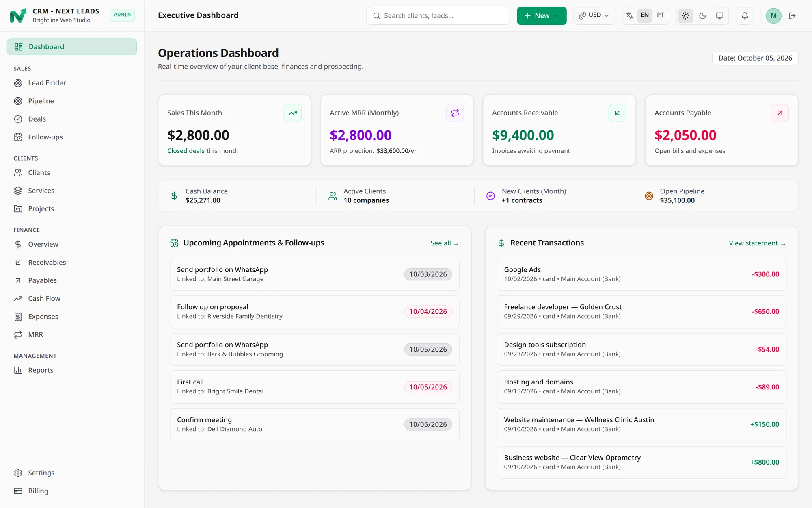Click the 10/04/2026 date badge
Viewport: 812px width, 508px height.
pos(428,312)
